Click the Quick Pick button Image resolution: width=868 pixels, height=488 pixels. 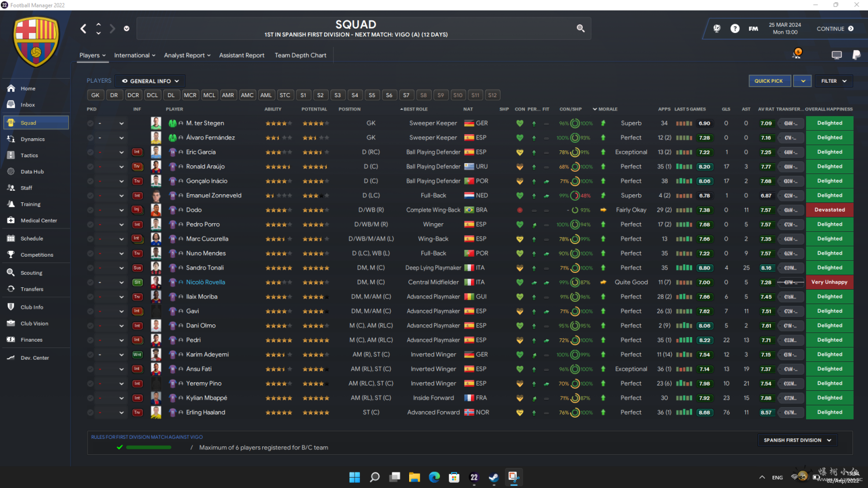[768, 81]
